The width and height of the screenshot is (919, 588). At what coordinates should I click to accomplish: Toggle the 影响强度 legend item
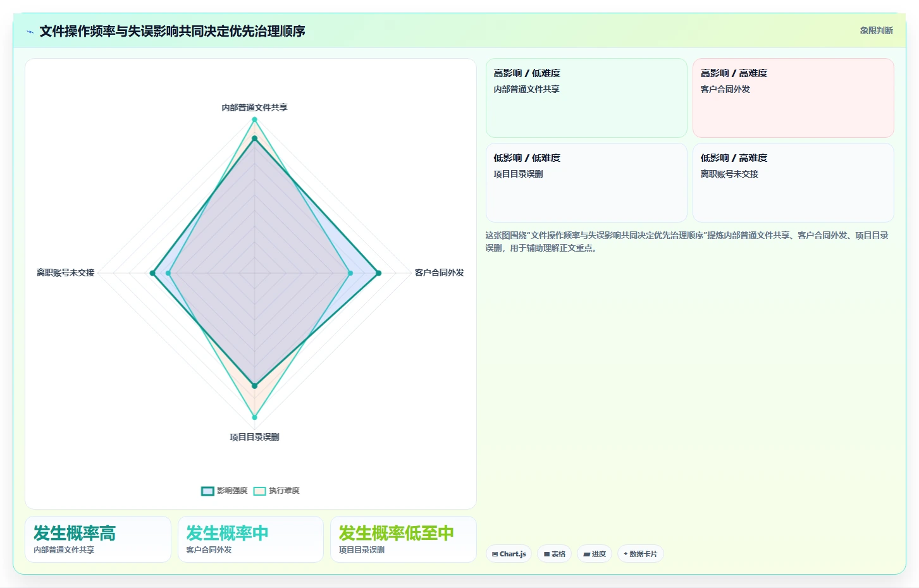(x=225, y=491)
